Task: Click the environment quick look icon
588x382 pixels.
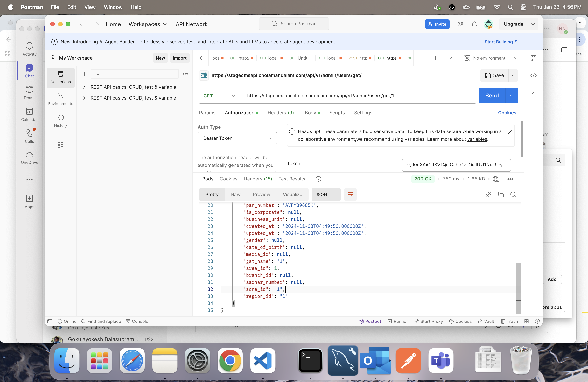Action: click(x=533, y=58)
